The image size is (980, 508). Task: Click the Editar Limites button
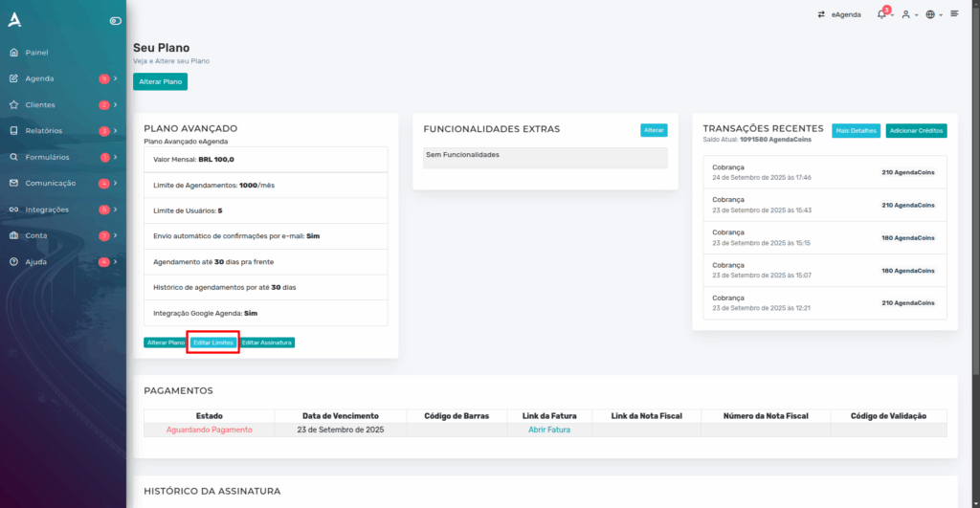212,342
